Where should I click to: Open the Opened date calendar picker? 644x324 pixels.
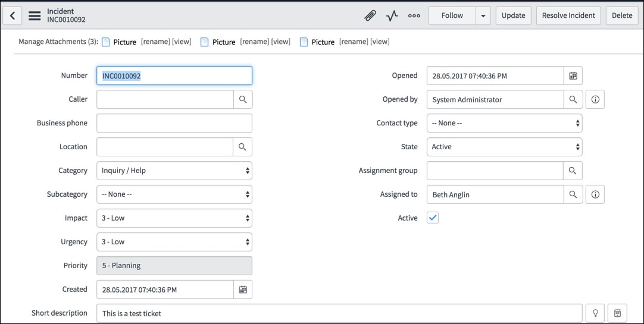point(573,76)
